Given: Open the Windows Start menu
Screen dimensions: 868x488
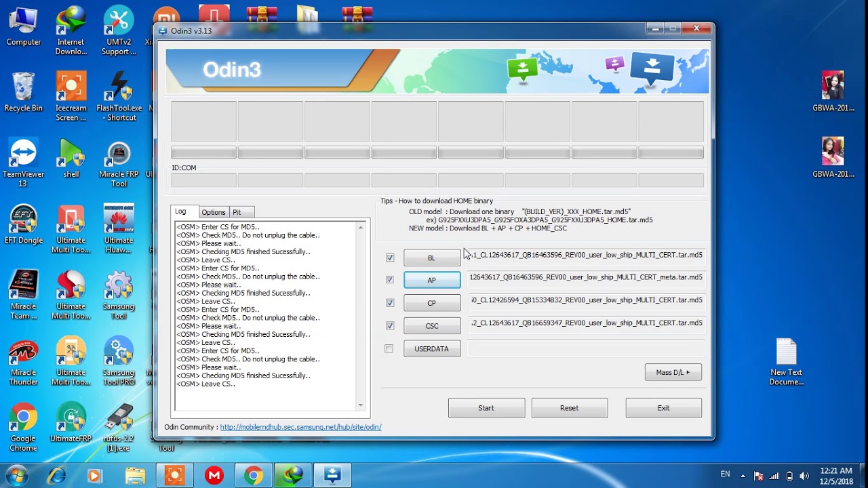Looking at the screenshot, I should coord(16,475).
